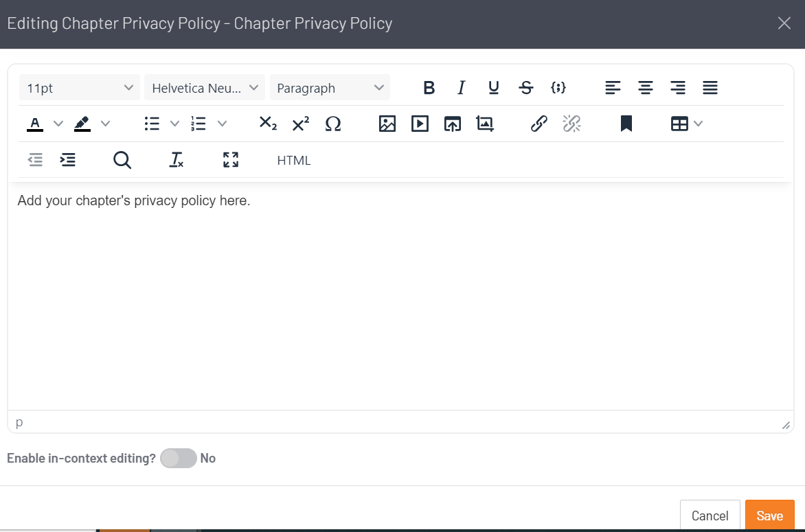Image resolution: width=805 pixels, height=532 pixels.
Task: Apply strikethrough formatting
Action: (x=525, y=88)
